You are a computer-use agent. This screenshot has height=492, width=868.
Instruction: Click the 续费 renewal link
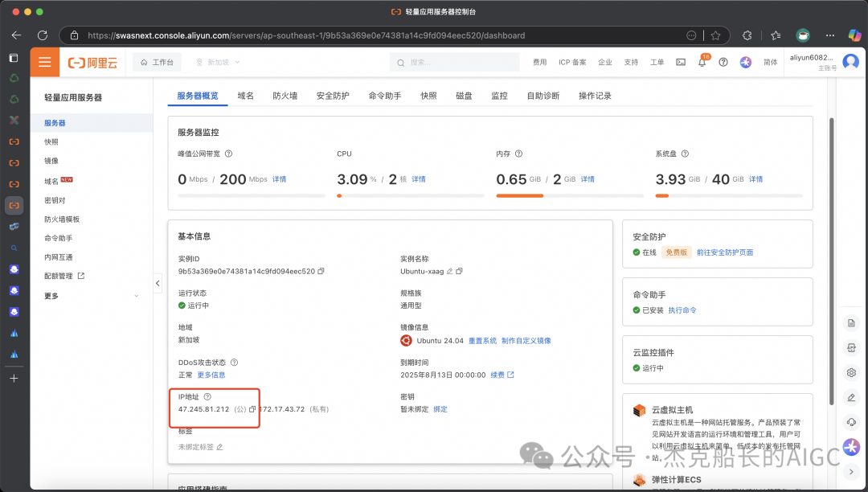point(502,375)
